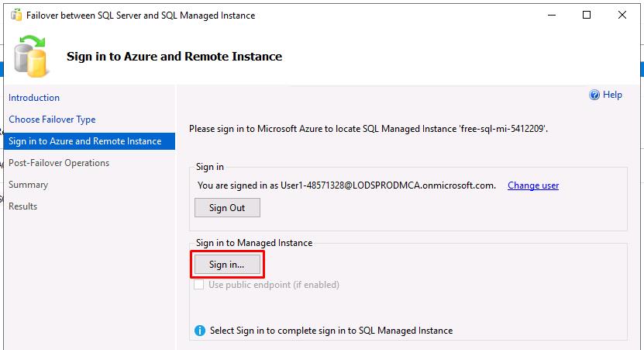644x350 pixels.
Task: Click the blue Help question mark icon
Action: tap(594, 95)
